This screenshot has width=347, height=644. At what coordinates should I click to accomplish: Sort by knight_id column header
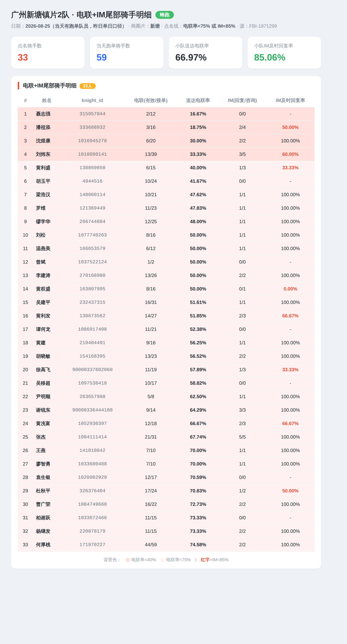[92, 100]
